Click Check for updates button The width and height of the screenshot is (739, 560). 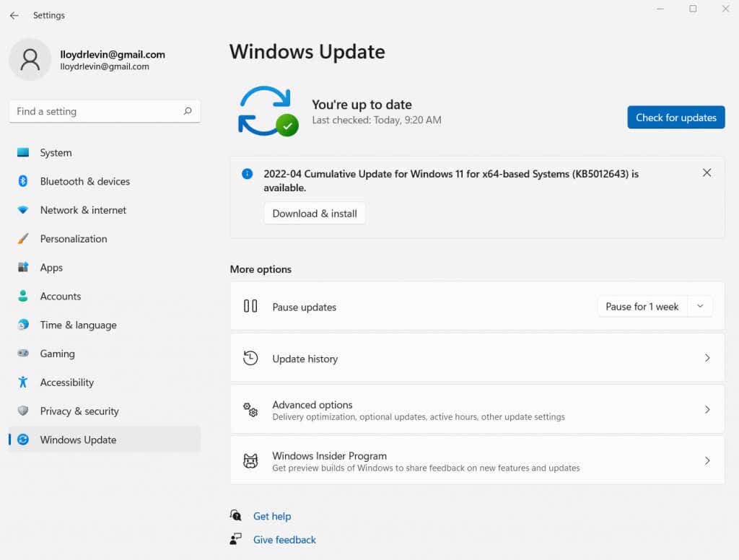click(x=675, y=118)
